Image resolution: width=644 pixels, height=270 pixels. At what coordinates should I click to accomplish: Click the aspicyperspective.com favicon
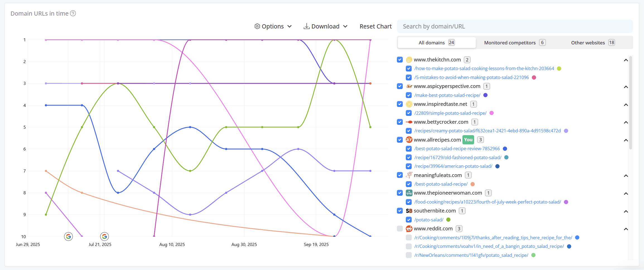pyautogui.click(x=409, y=86)
